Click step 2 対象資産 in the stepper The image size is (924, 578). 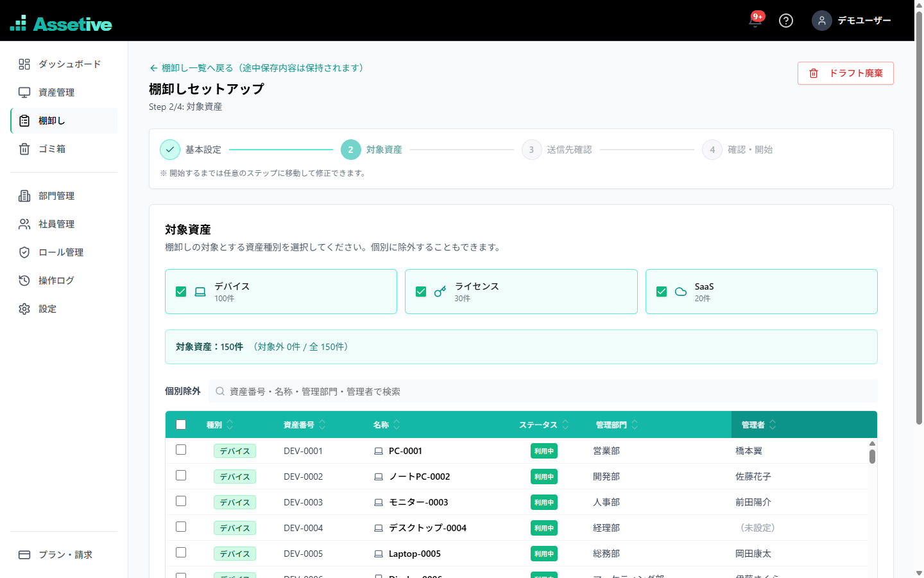pos(372,150)
